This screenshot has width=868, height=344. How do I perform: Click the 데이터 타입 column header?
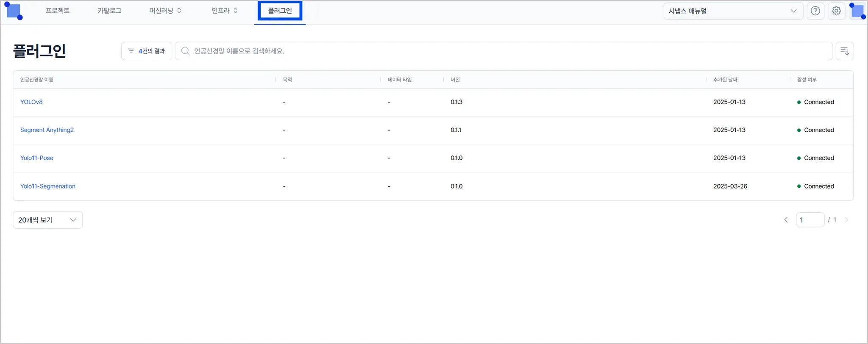400,80
